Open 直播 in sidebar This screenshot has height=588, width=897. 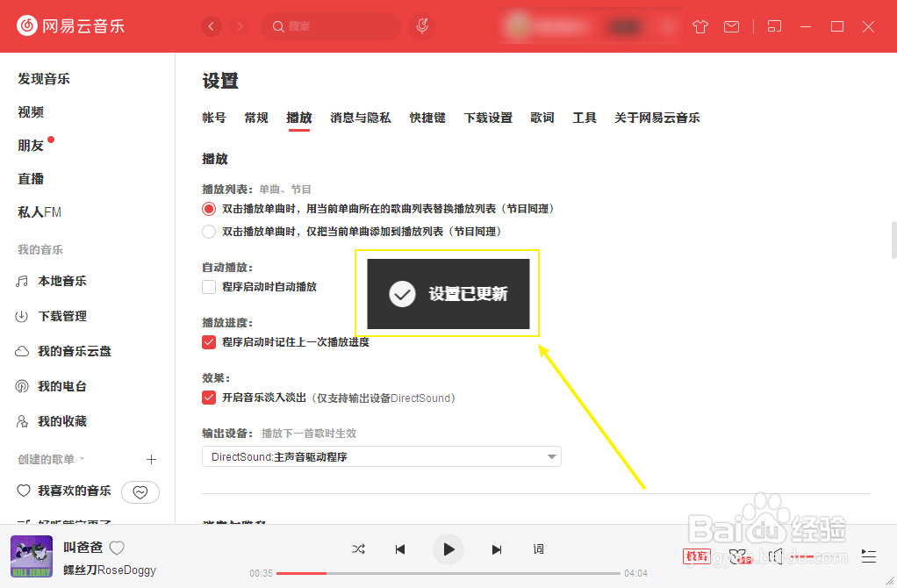[x=31, y=179]
